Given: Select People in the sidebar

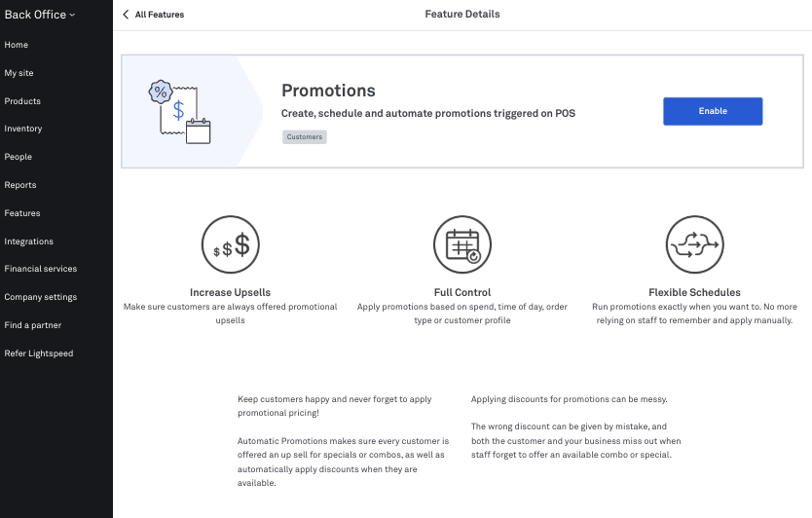Looking at the screenshot, I should coord(18,157).
